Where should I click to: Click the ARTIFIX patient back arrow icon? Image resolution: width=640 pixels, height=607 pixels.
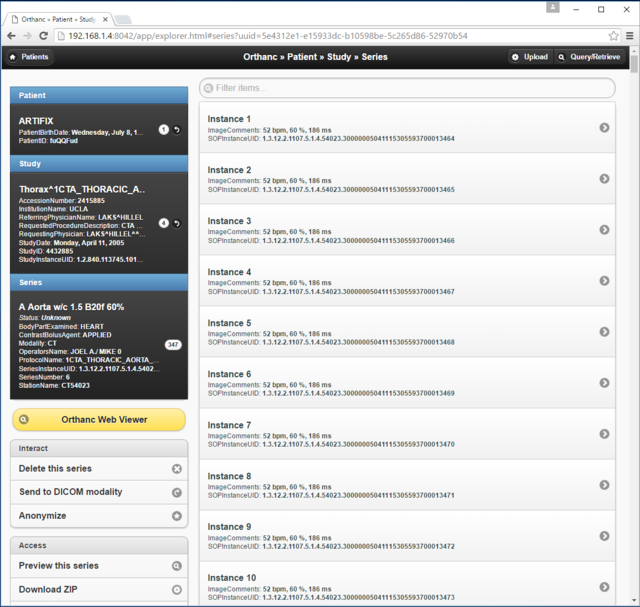click(177, 130)
